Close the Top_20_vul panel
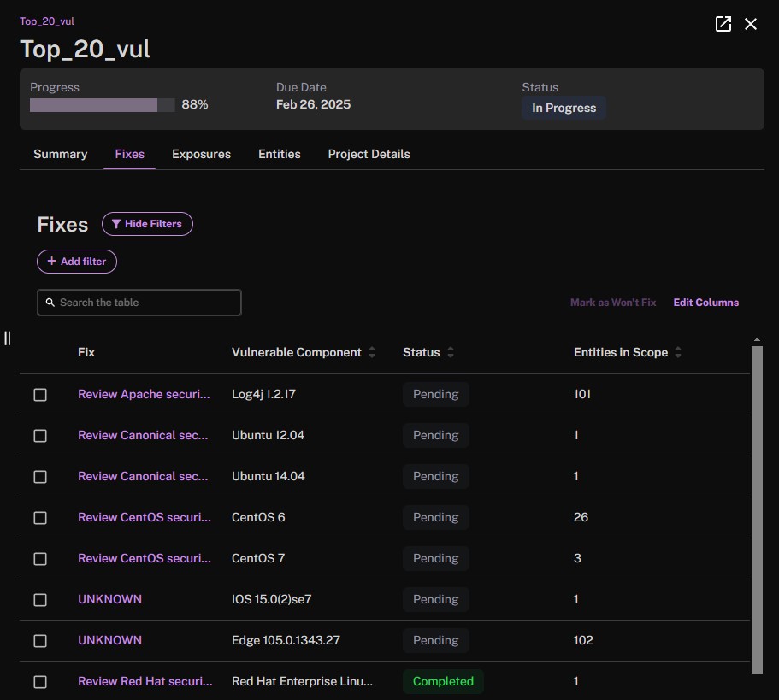 [x=751, y=24]
